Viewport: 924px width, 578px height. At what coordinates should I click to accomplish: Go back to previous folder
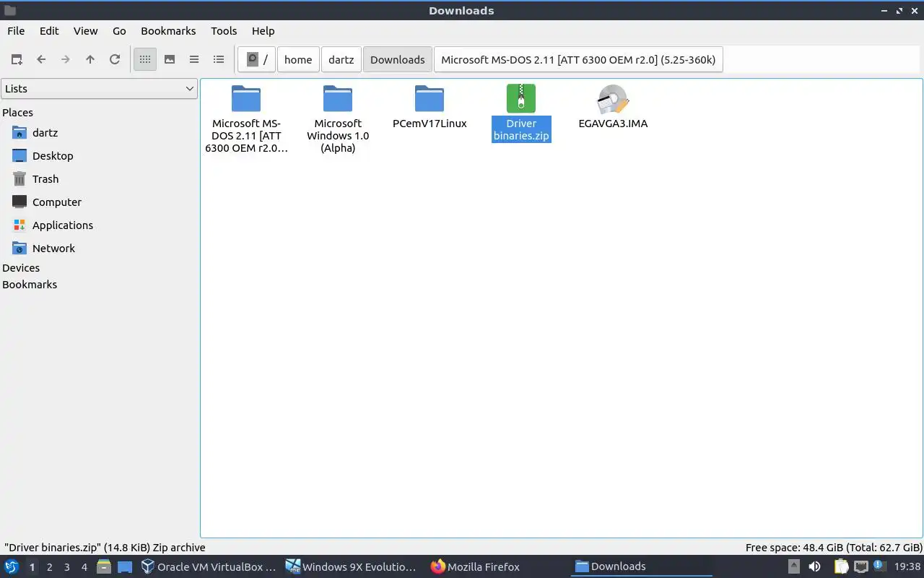(41, 59)
